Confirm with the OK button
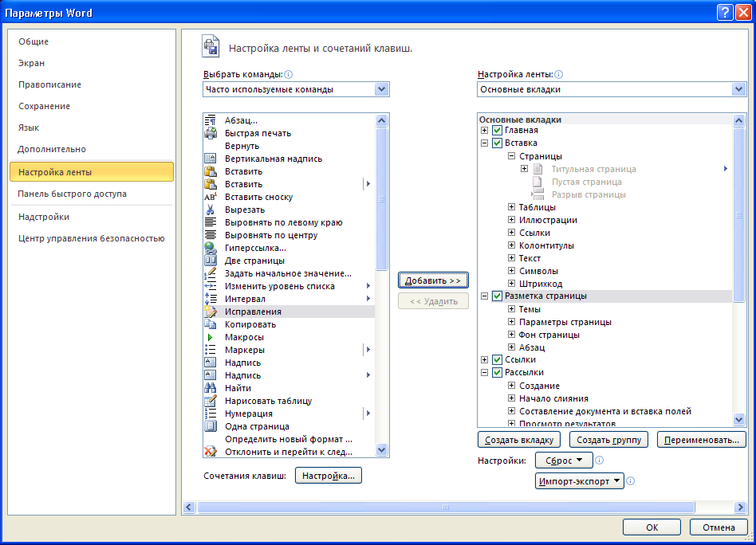 point(652,527)
